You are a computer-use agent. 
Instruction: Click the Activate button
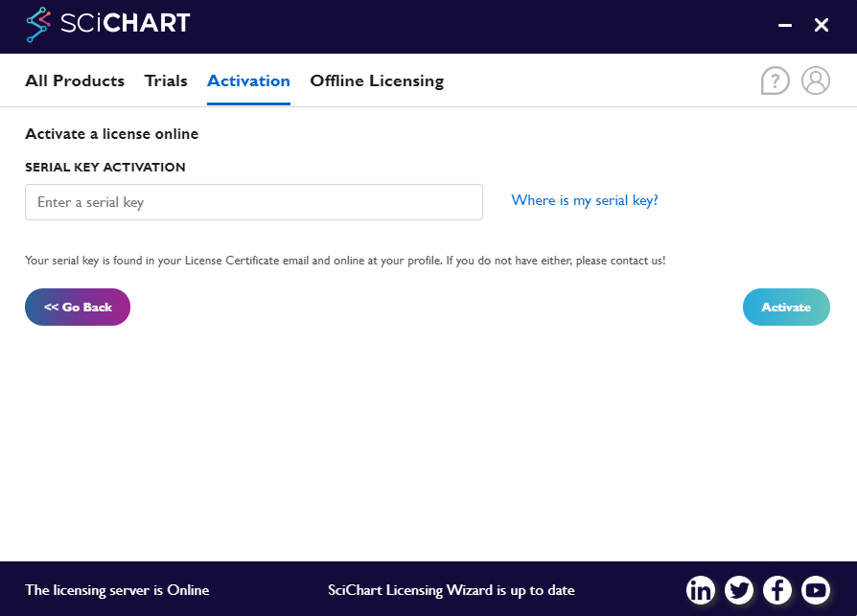[x=786, y=307]
